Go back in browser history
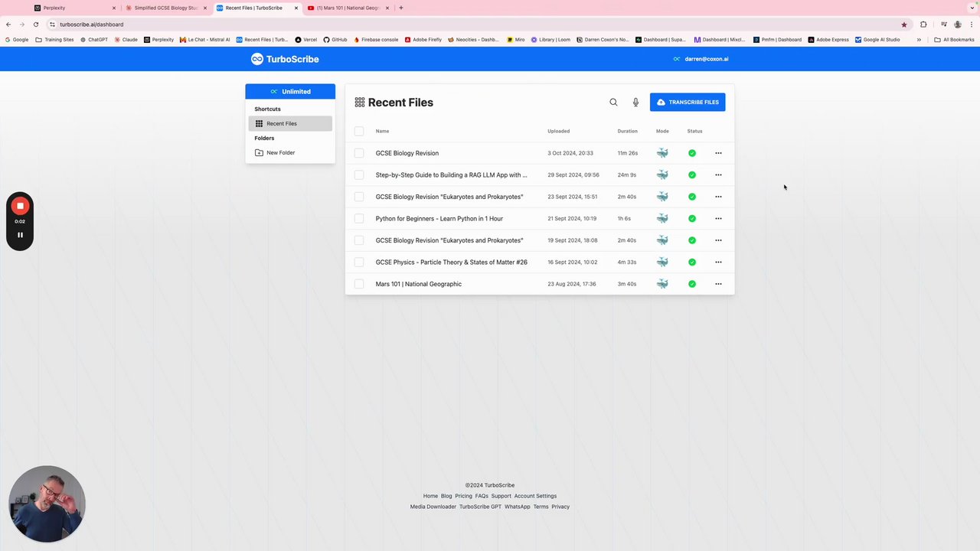 8,24
